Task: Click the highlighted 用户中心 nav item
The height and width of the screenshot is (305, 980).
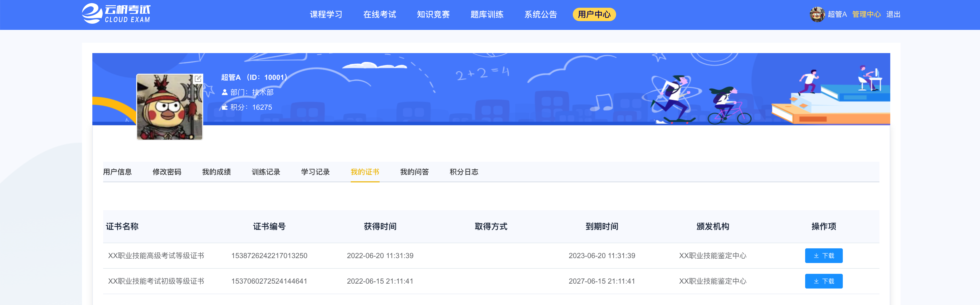Action: [x=594, y=14]
